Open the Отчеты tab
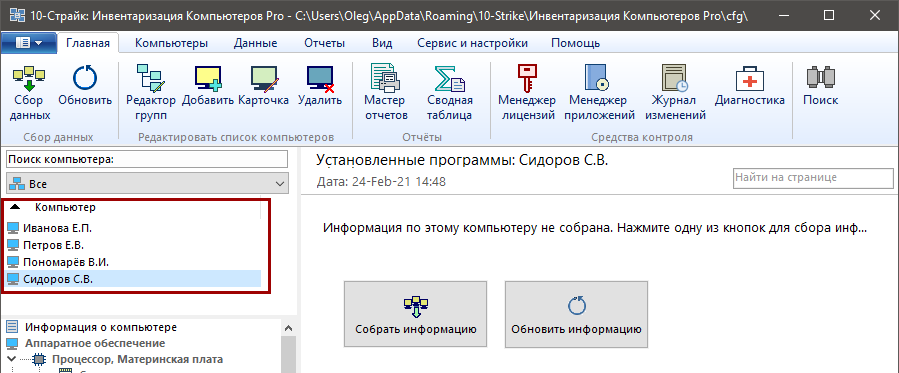 [325, 44]
